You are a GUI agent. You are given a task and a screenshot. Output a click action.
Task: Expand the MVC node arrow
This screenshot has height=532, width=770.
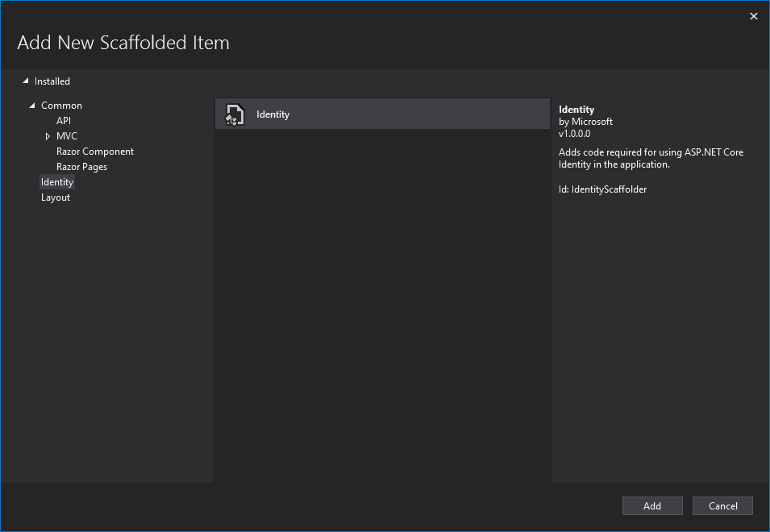tap(48, 136)
